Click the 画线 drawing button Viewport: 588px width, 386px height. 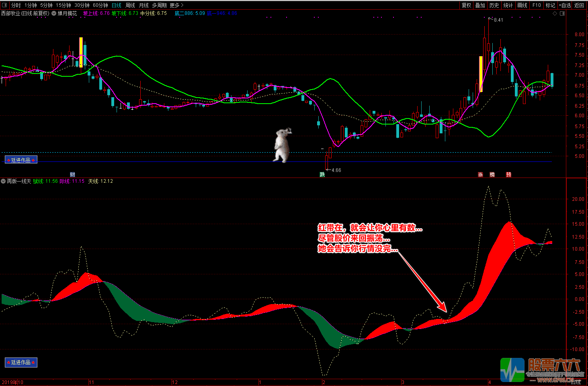click(x=522, y=5)
